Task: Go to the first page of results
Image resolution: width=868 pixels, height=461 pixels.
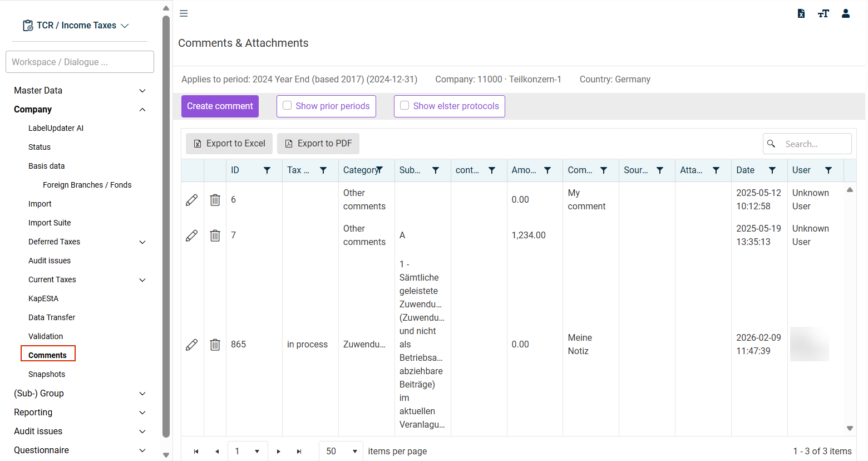Action: pyautogui.click(x=196, y=452)
